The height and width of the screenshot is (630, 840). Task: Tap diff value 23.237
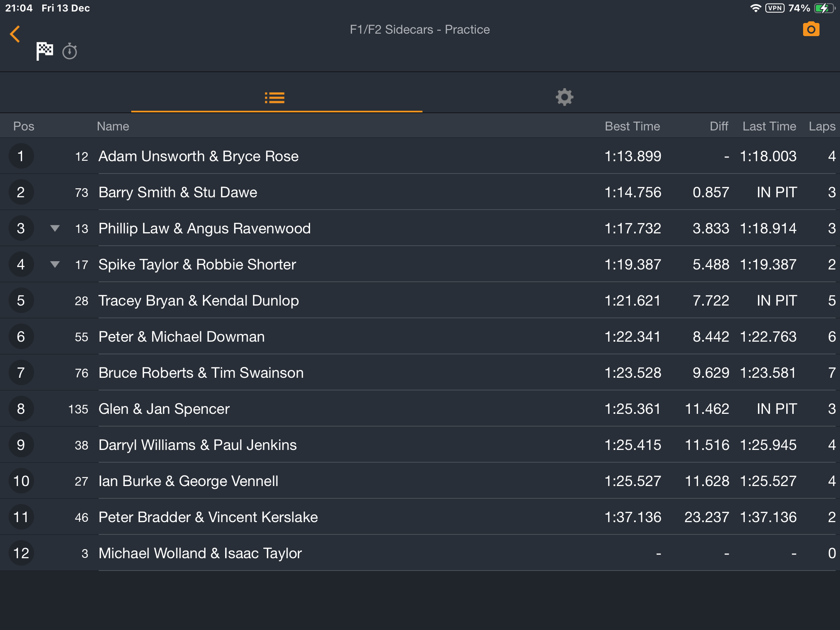click(x=707, y=517)
